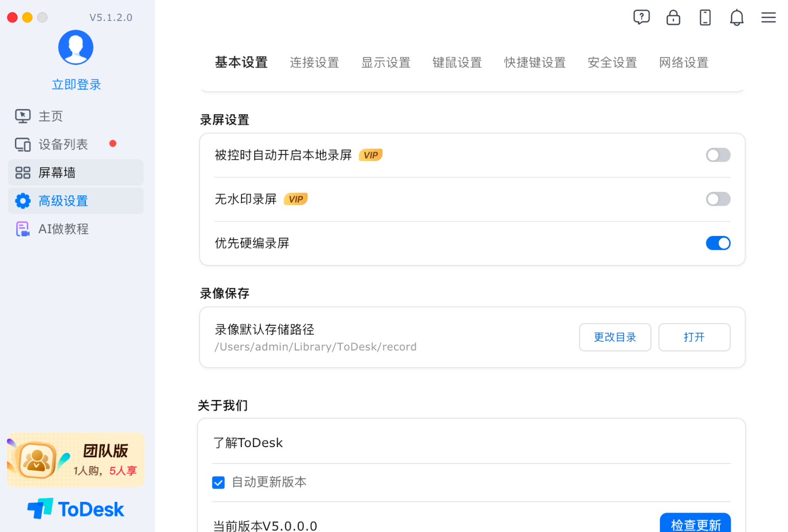Click the V5.1.2.0 version label

point(111,17)
